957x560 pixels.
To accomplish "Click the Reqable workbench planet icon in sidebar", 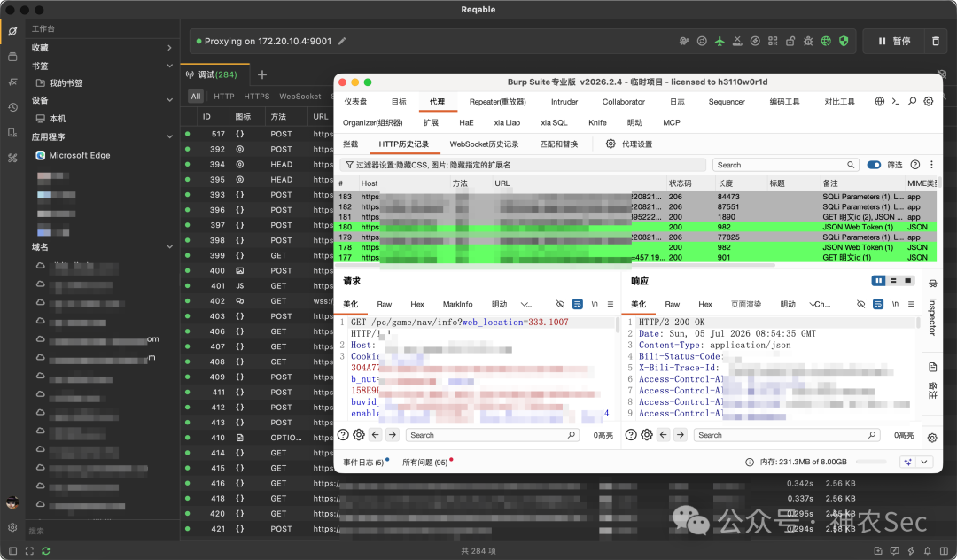I will 12,31.
